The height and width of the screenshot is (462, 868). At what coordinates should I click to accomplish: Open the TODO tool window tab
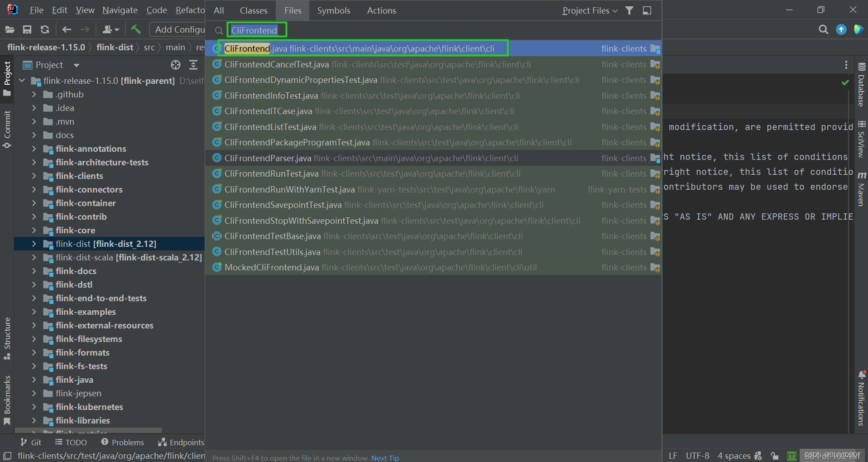[x=71, y=443]
